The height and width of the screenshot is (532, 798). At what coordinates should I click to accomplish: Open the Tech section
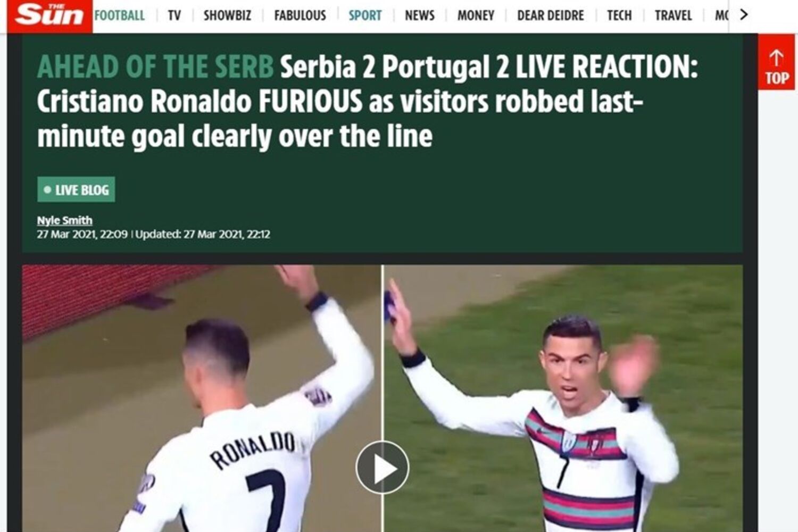pos(619,15)
